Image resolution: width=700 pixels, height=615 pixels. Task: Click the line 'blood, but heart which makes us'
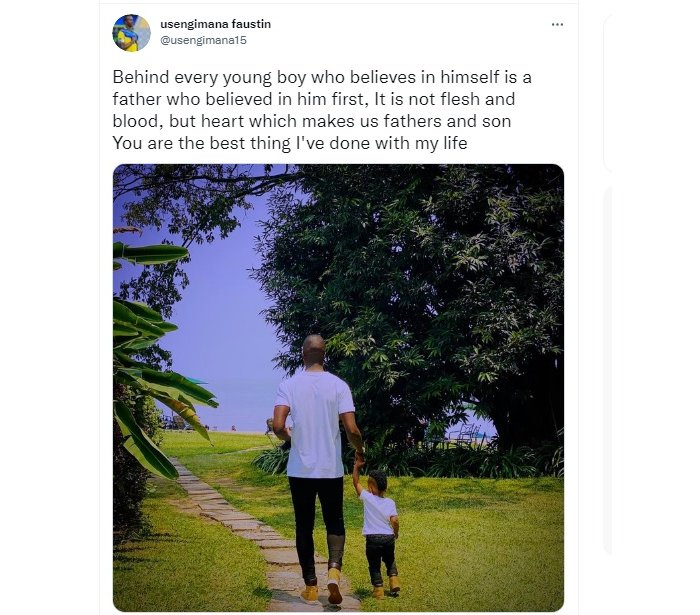pos(312,121)
